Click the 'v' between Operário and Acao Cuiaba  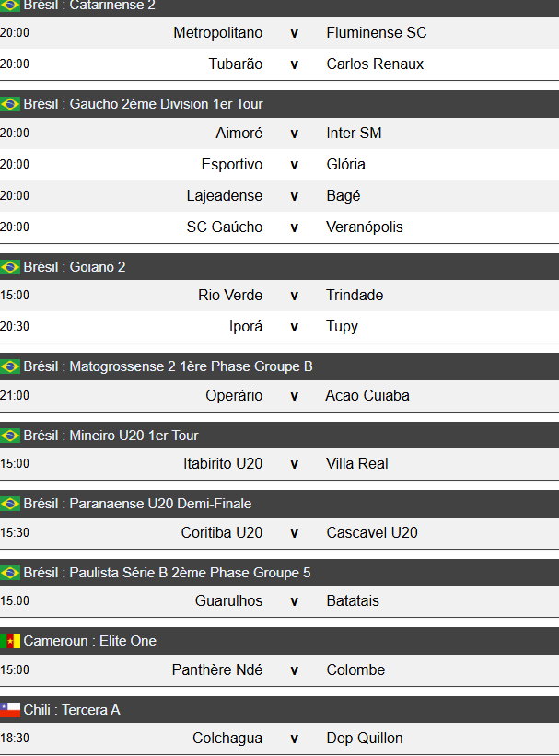(x=295, y=396)
